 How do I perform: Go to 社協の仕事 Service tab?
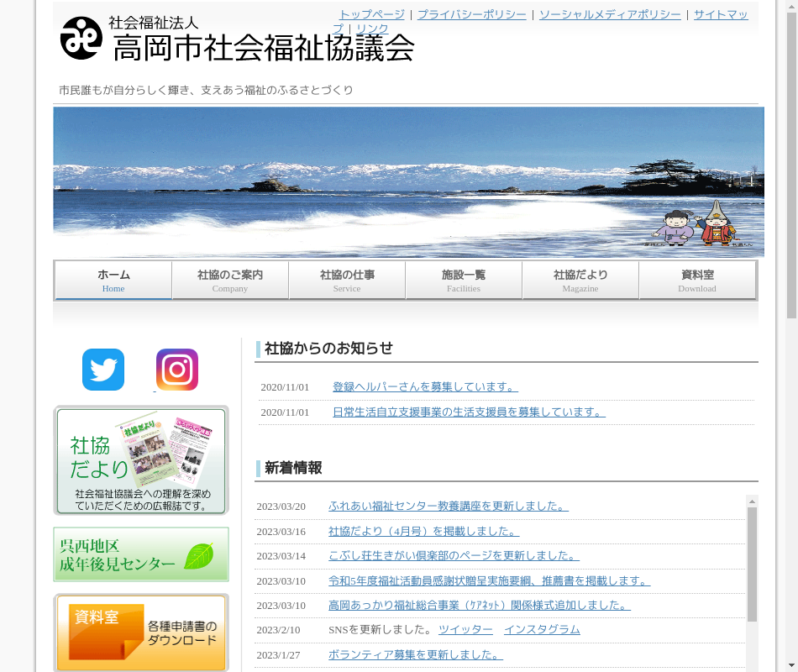pos(347,281)
